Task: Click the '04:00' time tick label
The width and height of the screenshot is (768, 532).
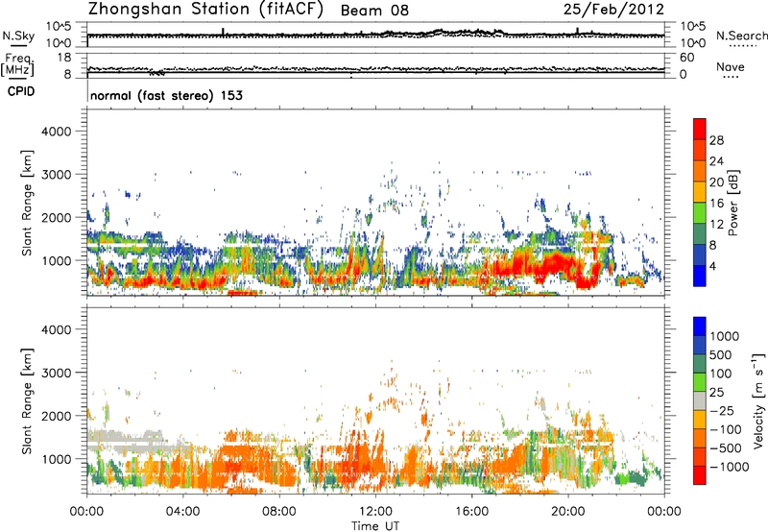Action: [x=182, y=512]
